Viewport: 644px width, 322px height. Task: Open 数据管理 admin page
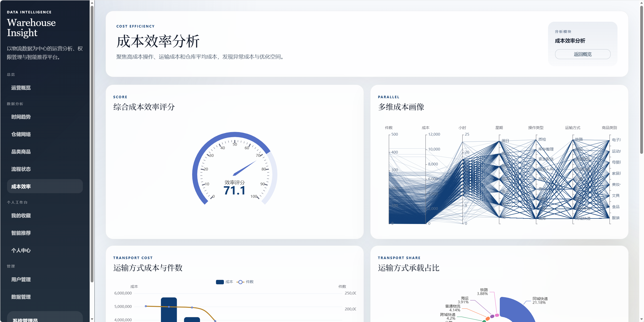(x=21, y=297)
